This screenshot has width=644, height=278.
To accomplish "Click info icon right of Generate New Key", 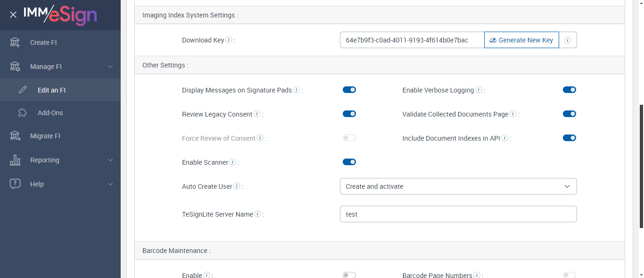I will (x=568, y=40).
